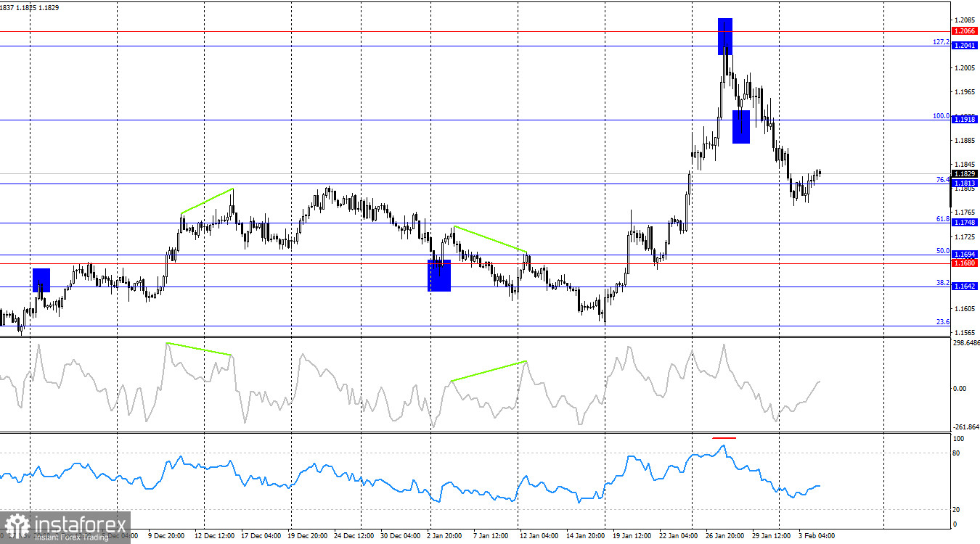Select the red 1.1680 price label
The height and width of the screenshot is (544, 980).
[x=964, y=263]
